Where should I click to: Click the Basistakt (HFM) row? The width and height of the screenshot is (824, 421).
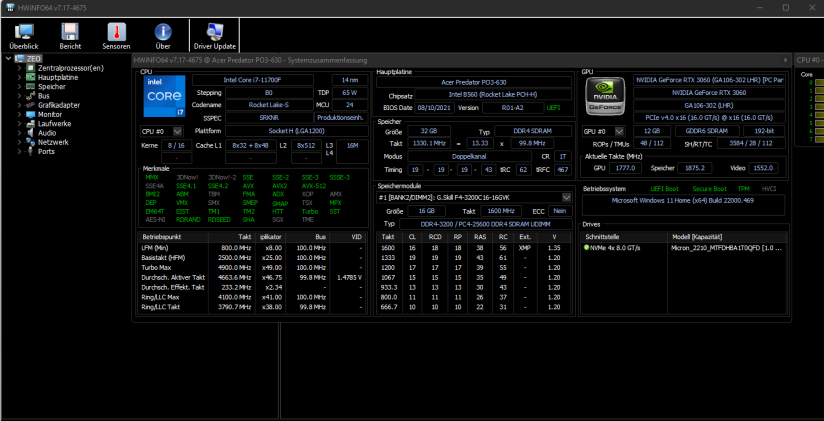click(252, 258)
